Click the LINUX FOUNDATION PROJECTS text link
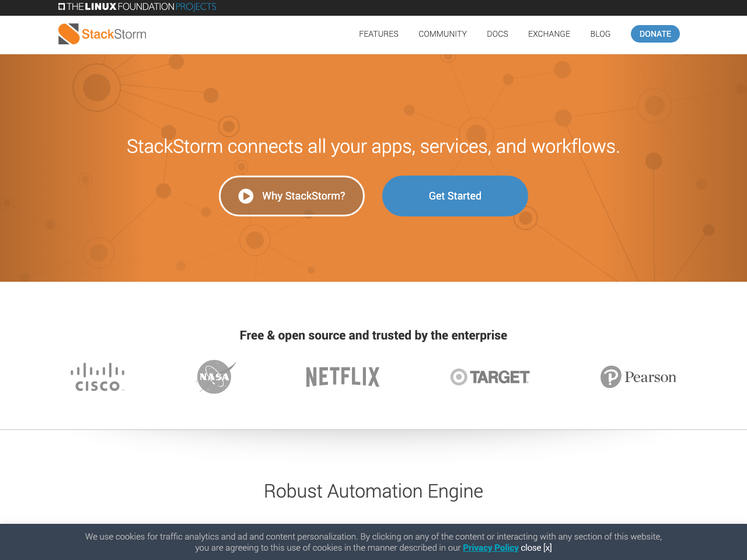Image resolution: width=747 pixels, height=560 pixels. tap(140, 6)
